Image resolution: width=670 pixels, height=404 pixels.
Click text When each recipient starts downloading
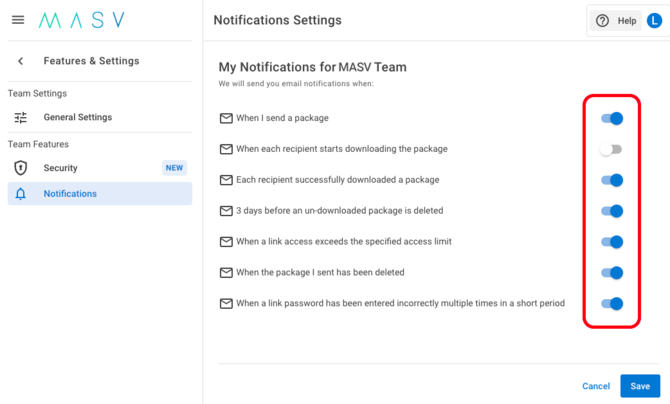point(342,149)
